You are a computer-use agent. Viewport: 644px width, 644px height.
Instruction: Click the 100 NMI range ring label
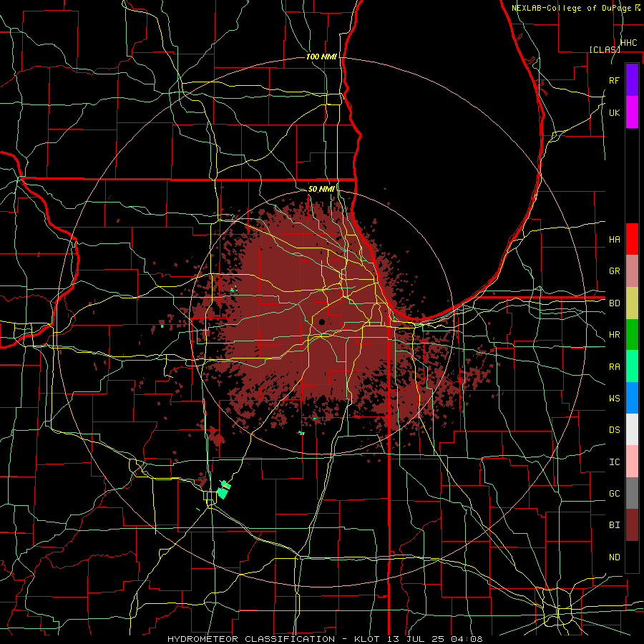click(x=321, y=57)
